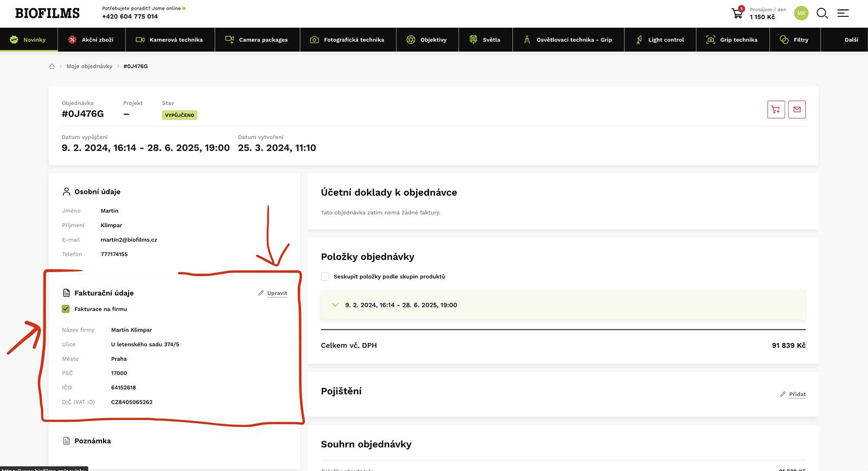Click IČO value 64152618
868x471 pixels.
124,387
